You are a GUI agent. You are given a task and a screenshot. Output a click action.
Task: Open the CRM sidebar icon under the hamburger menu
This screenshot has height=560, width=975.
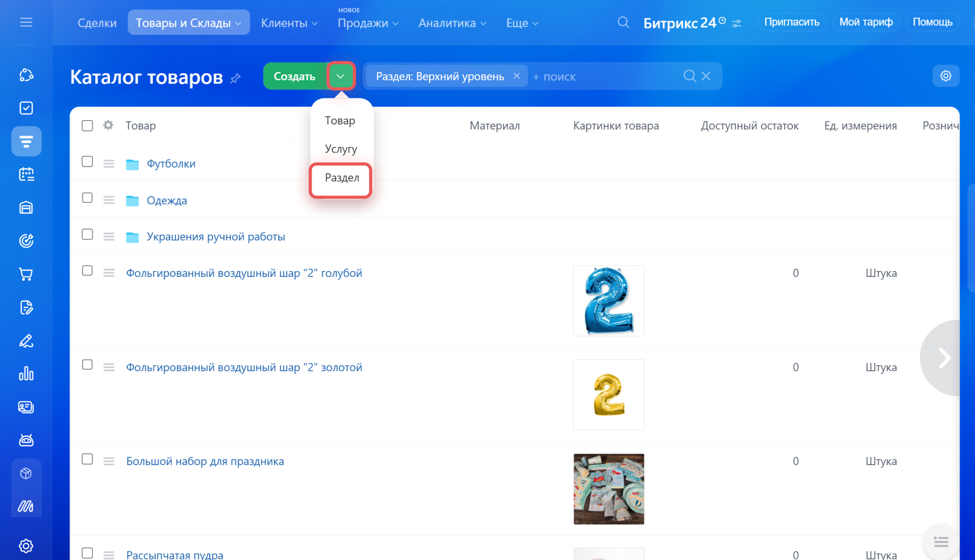pyautogui.click(x=26, y=75)
